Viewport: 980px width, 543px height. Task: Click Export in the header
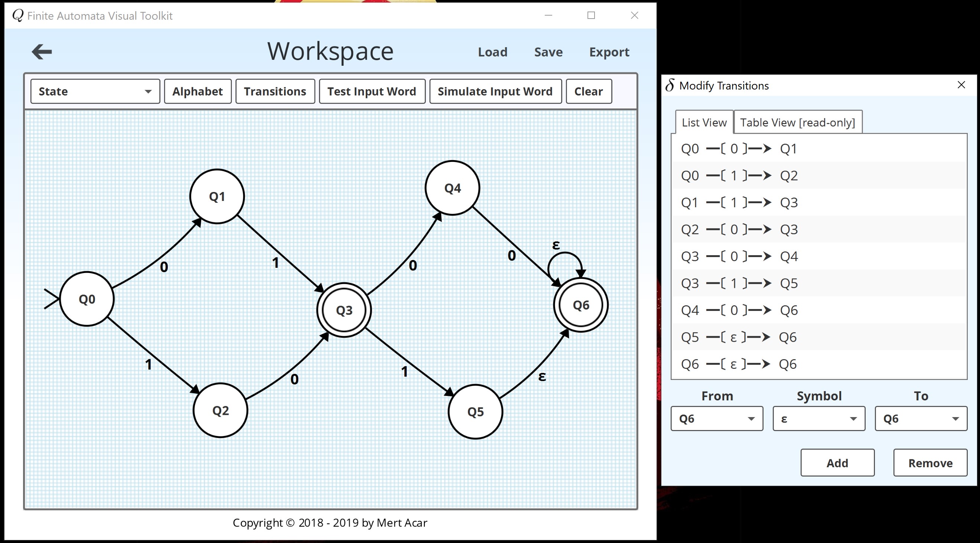[609, 52]
